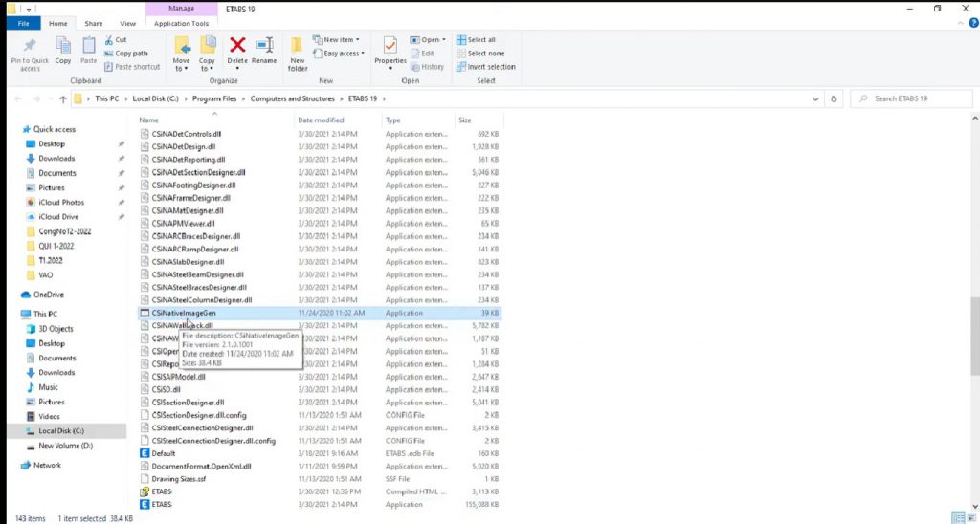This screenshot has height=524, width=980.
Task: Open the Open dropdown in ribbon
Action: (x=428, y=40)
